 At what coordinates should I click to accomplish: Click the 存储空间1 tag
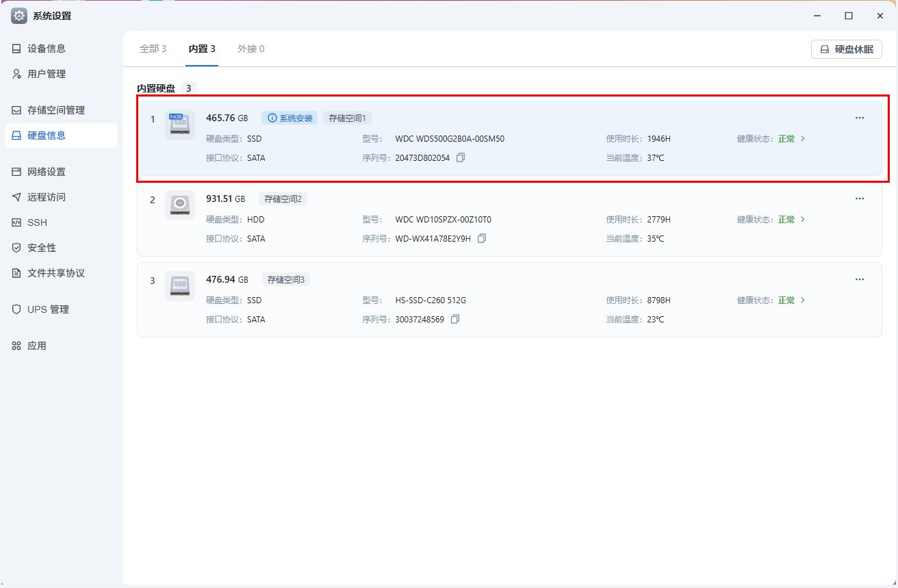pos(348,118)
